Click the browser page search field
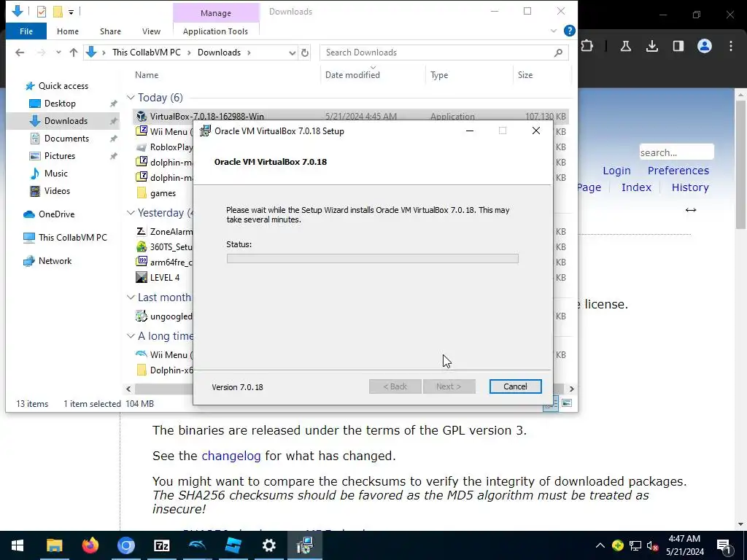 click(x=676, y=152)
